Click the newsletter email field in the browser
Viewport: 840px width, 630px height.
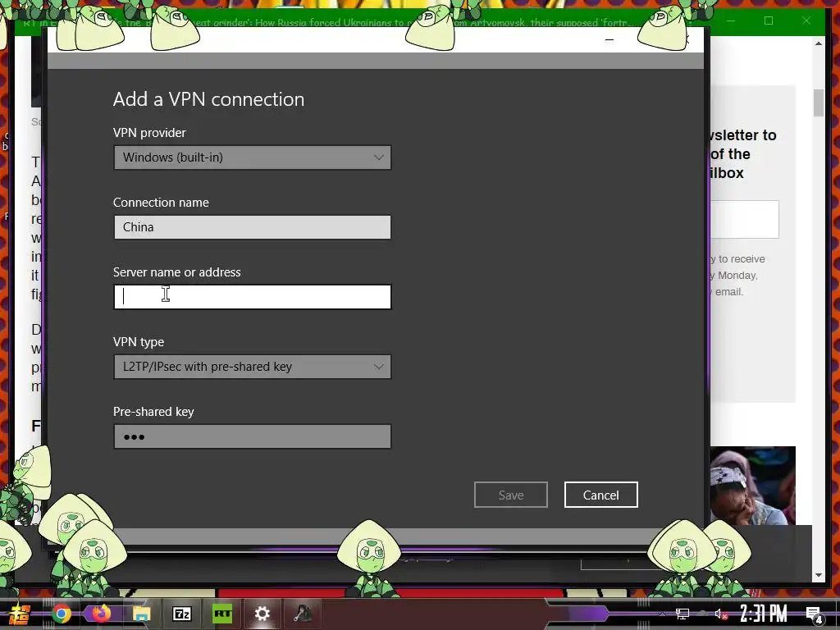(x=745, y=220)
